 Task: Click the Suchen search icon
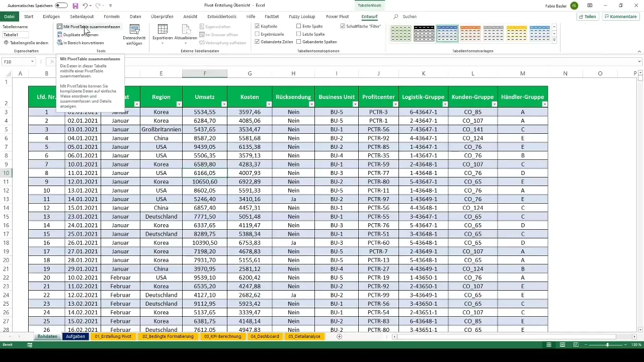point(396,17)
